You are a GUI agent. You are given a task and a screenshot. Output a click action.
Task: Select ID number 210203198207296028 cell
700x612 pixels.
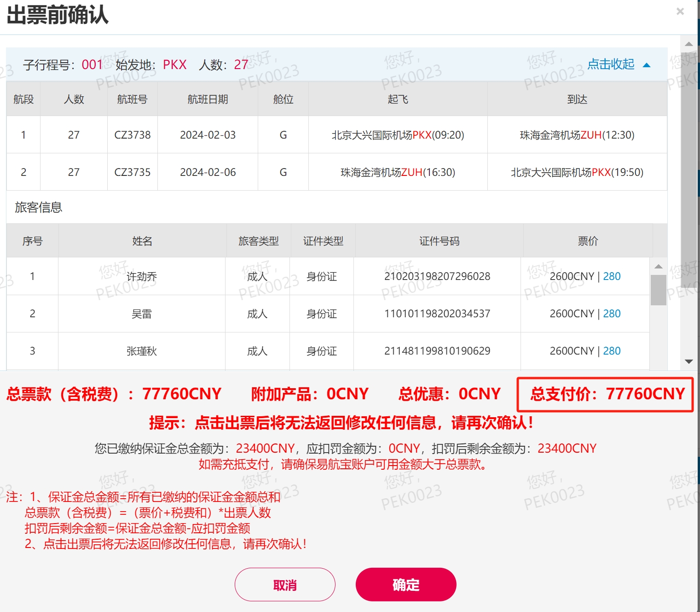(437, 276)
